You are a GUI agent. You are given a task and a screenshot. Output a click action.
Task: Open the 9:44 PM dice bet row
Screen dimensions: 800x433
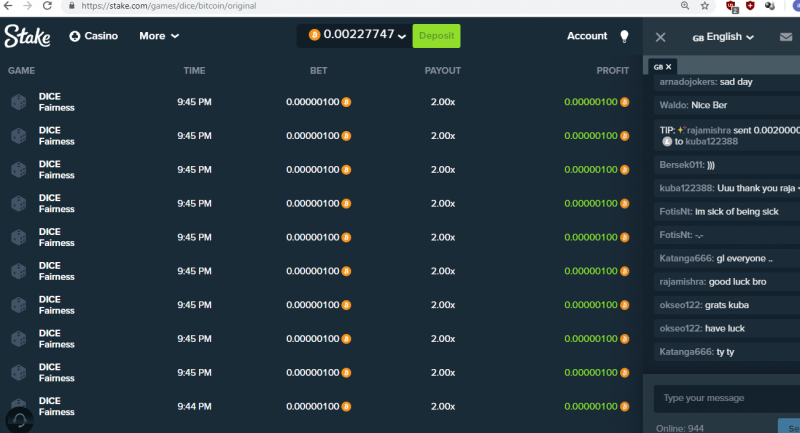320,406
